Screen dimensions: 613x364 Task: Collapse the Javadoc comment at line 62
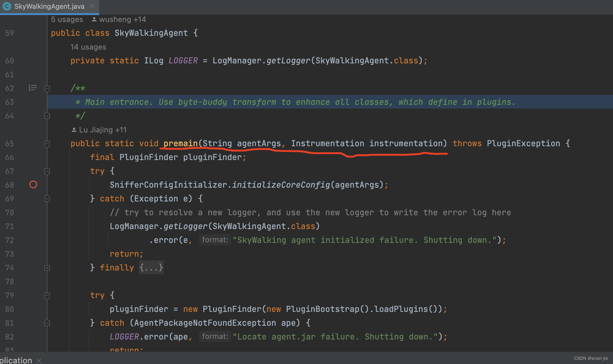point(47,88)
